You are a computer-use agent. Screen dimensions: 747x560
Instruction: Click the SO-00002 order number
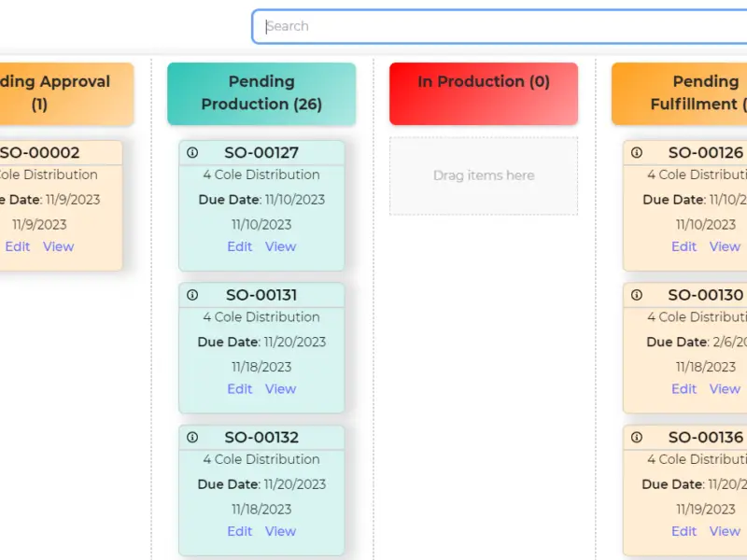pyautogui.click(x=39, y=153)
